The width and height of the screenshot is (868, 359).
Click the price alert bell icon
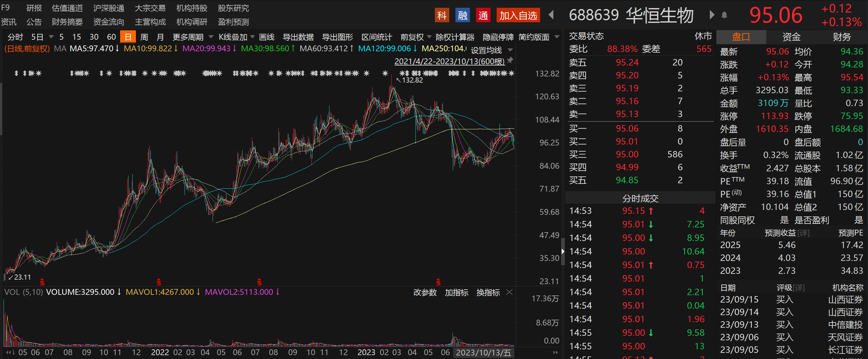pyautogui.click(x=724, y=15)
